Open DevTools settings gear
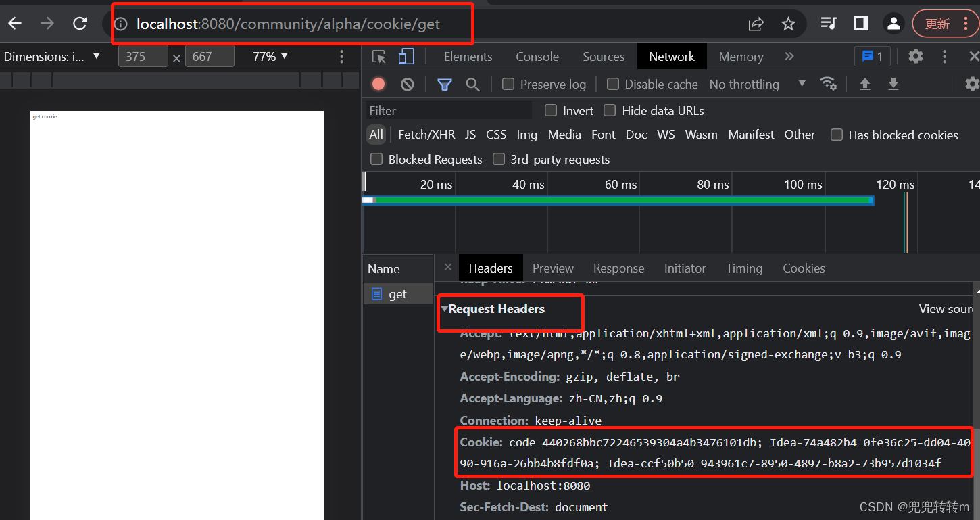Viewport: 980px width, 520px height. 915,57
